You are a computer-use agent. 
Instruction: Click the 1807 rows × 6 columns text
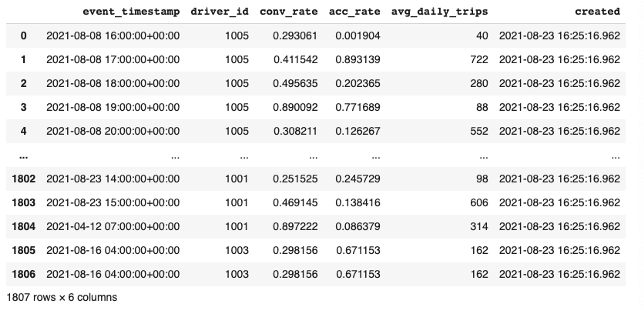[62, 297]
